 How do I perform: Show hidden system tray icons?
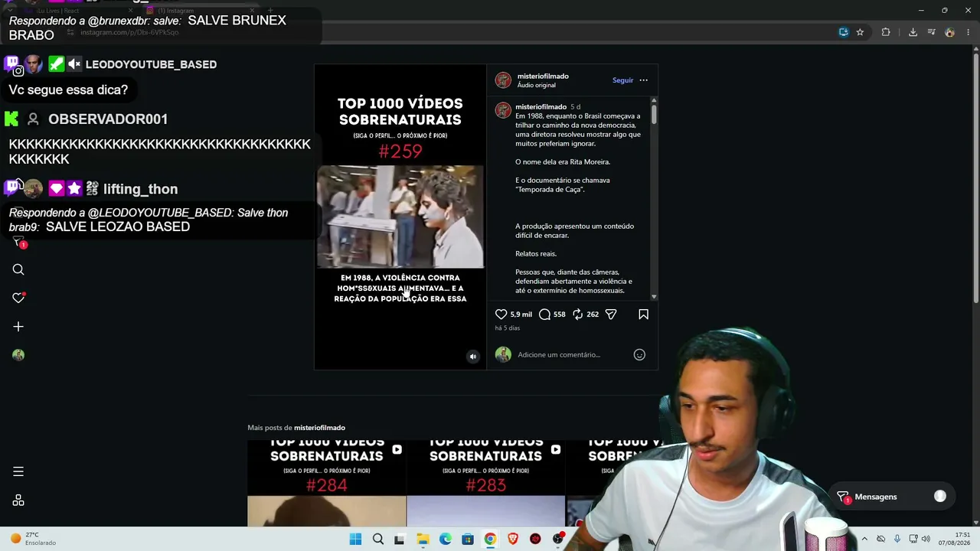click(864, 539)
